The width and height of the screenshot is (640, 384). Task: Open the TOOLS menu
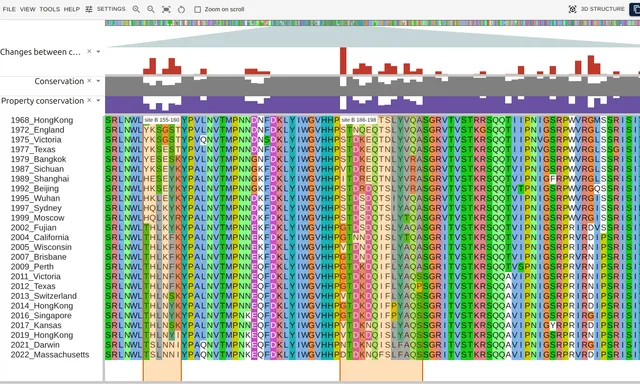click(x=49, y=9)
